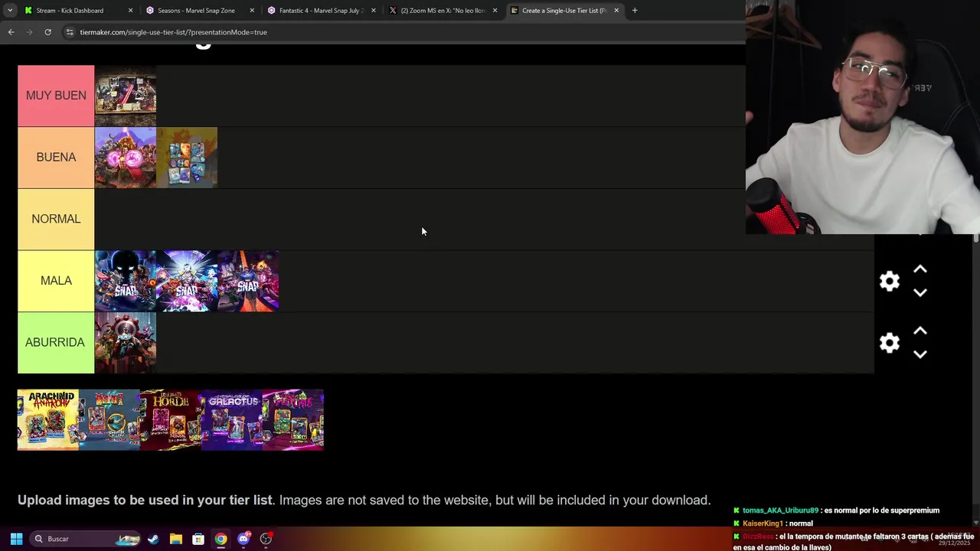Image resolution: width=980 pixels, height=551 pixels.
Task: Open Steam from the taskbar
Action: click(x=153, y=539)
